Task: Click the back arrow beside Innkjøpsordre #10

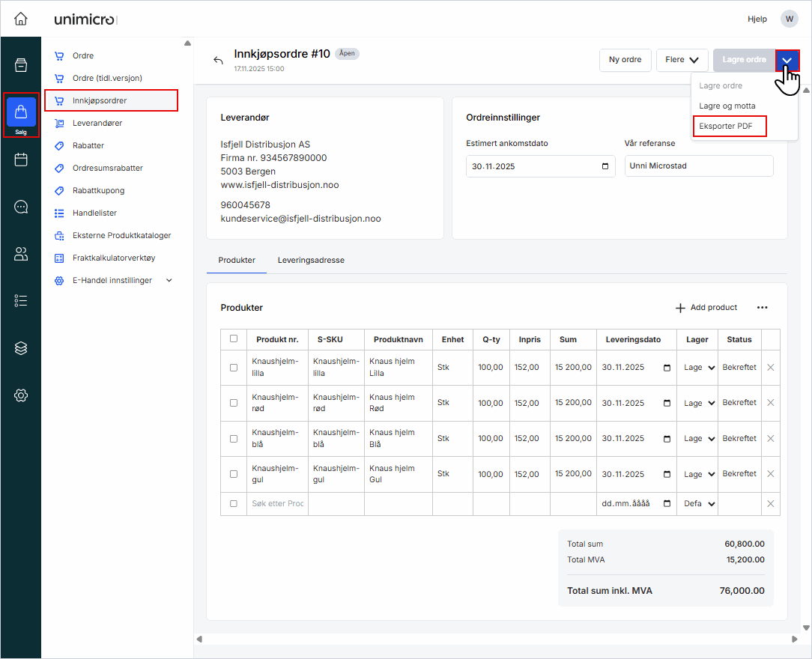Action: pyautogui.click(x=218, y=61)
